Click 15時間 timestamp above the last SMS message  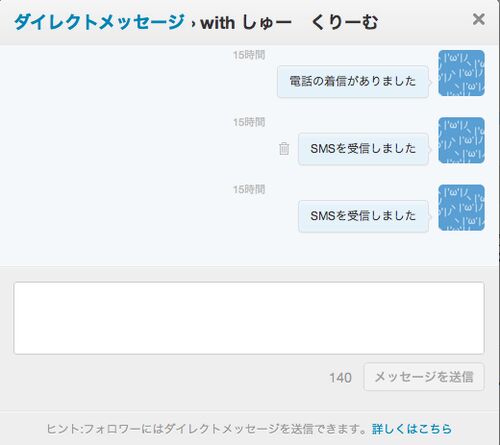click(249, 190)
